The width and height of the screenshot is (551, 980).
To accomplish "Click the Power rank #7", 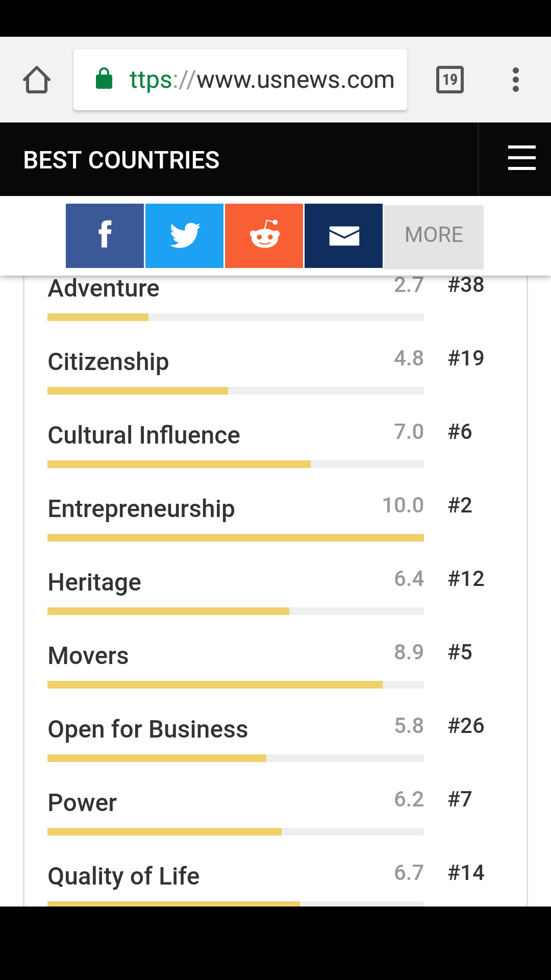I will (x=460, y=799).
